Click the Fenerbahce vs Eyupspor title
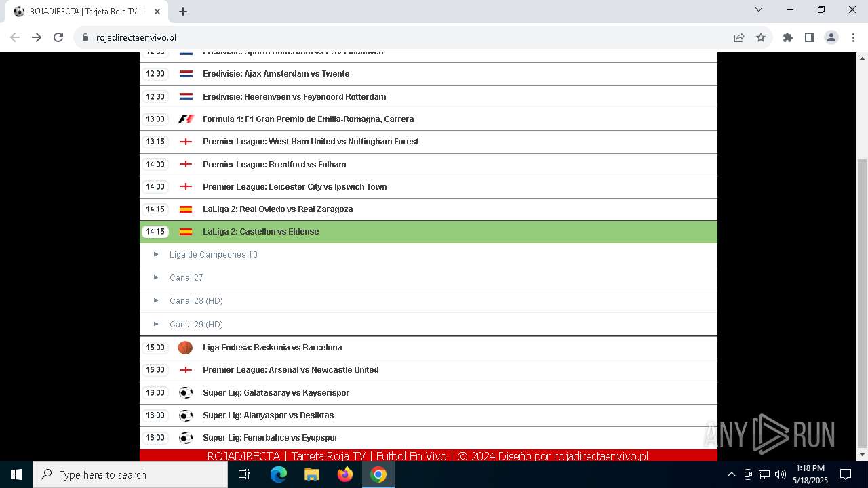 (x=271, y=438)
